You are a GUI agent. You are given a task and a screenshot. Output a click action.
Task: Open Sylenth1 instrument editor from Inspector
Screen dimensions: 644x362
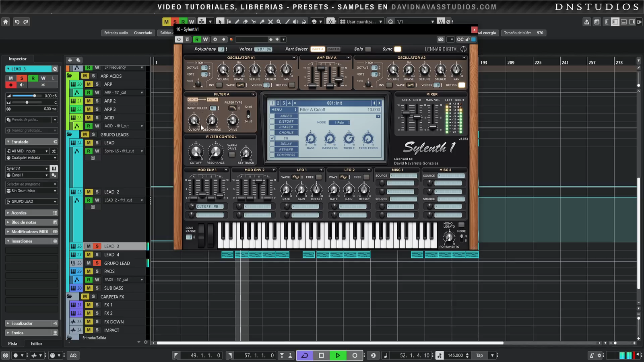tap(54, 169)
